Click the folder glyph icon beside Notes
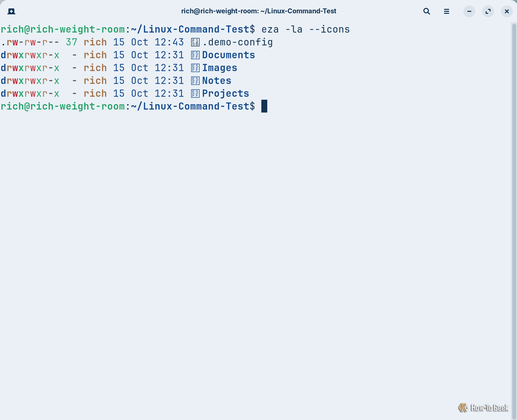Screen dimensions: 517x420 (195, 81)
